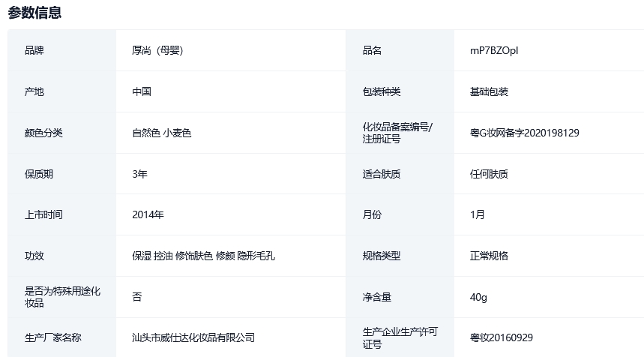The width and height of the screenshot is (644, 357).
Task: Select the production license number 粤妆20160929
Action: coord(501,337)
